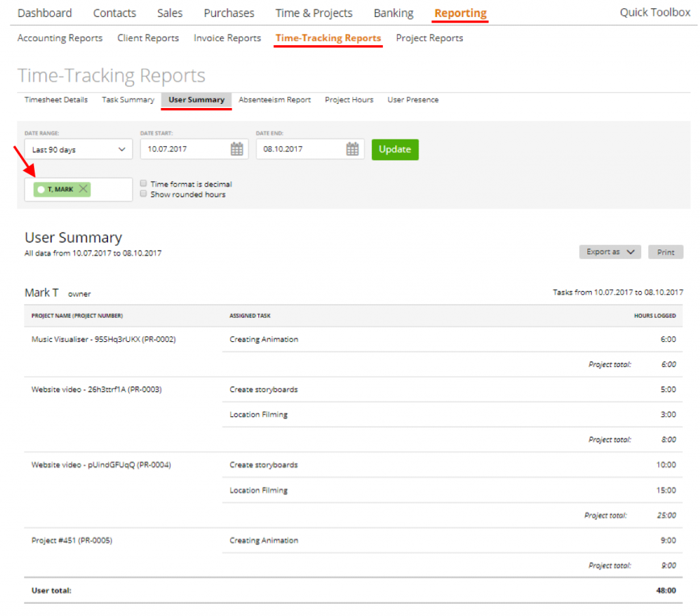
Task: Click the Mark T user name heading
Action: 42,293
